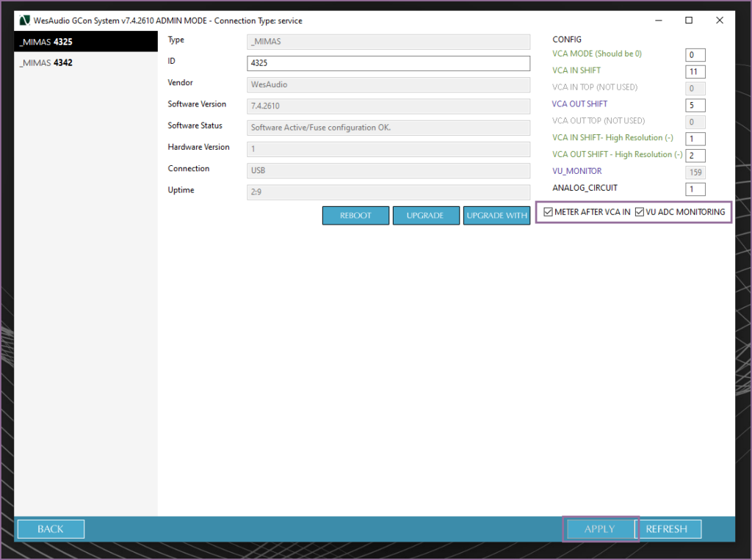The height and width of the screenshot is (560, 752).
Task: Click the disabled VCA IN TOP field
Action: 695,89
